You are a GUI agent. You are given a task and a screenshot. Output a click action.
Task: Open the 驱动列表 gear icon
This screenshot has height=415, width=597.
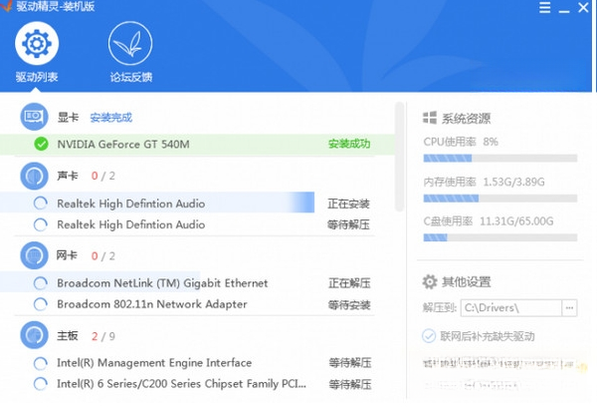(x=37, y=43)
